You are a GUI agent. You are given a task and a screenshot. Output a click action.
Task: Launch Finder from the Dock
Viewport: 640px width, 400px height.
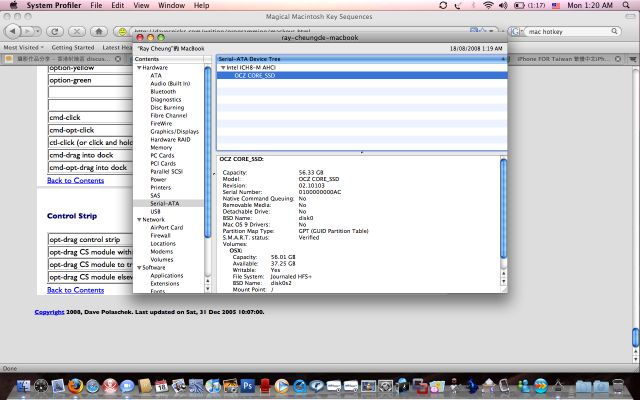click(23, 386)
